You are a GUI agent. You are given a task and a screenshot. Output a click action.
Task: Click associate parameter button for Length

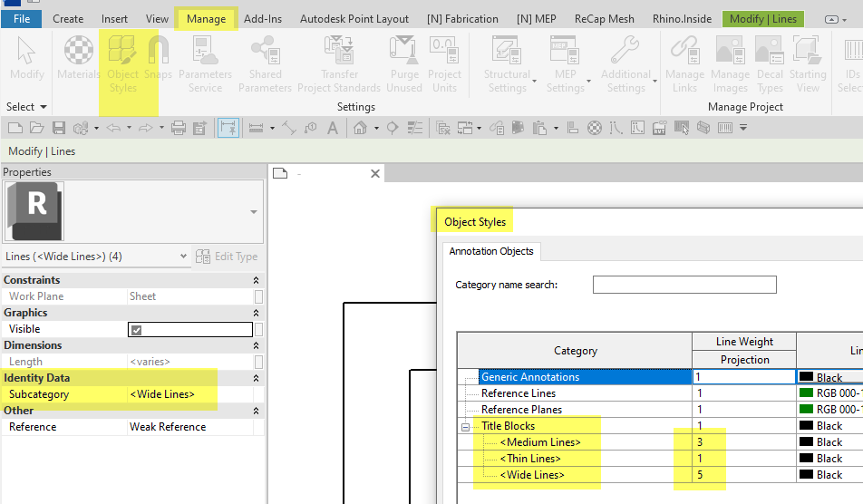click(x=258, y=362)
